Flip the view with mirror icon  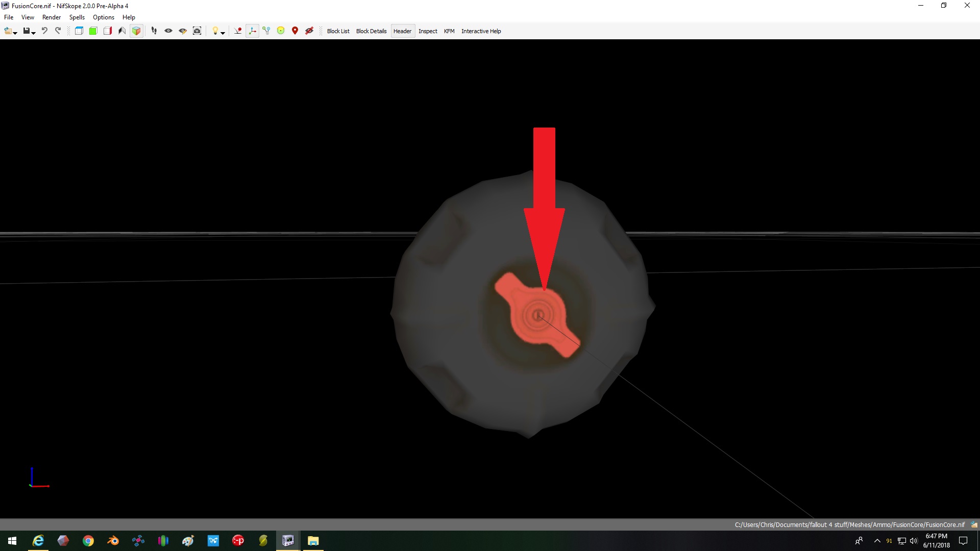pos(121,31)
